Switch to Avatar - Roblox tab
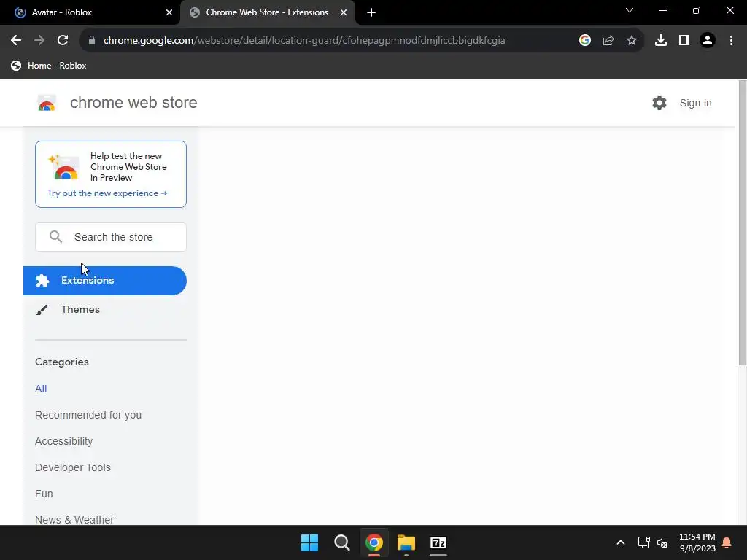 [x=90, y=12]
